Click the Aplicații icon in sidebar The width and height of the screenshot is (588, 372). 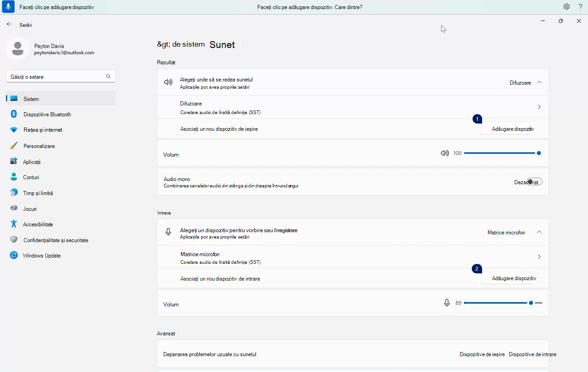(x=14, y=162)
